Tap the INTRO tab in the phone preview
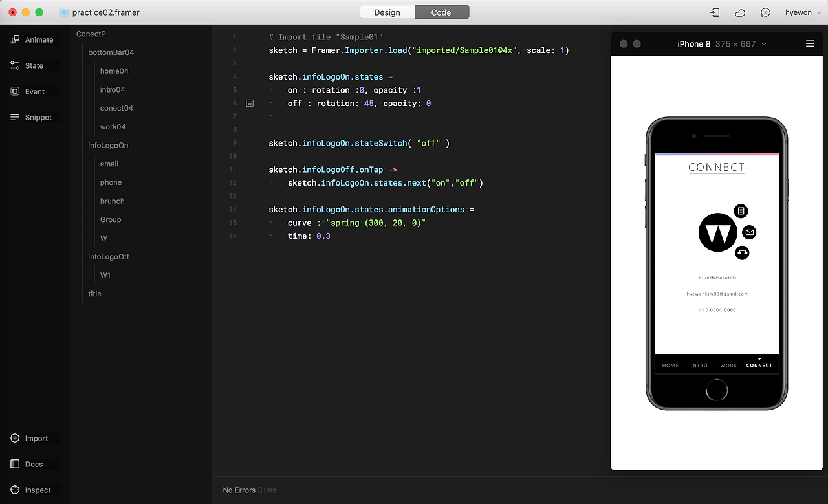 tap(699, 366)
